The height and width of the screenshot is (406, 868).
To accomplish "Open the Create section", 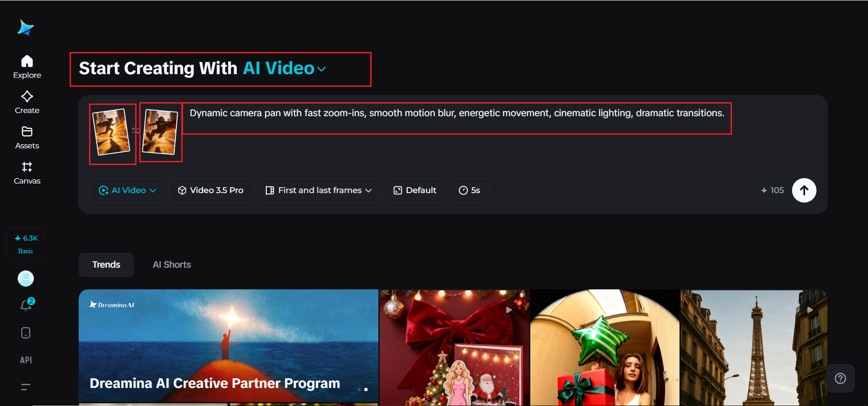I will (27, 102).
